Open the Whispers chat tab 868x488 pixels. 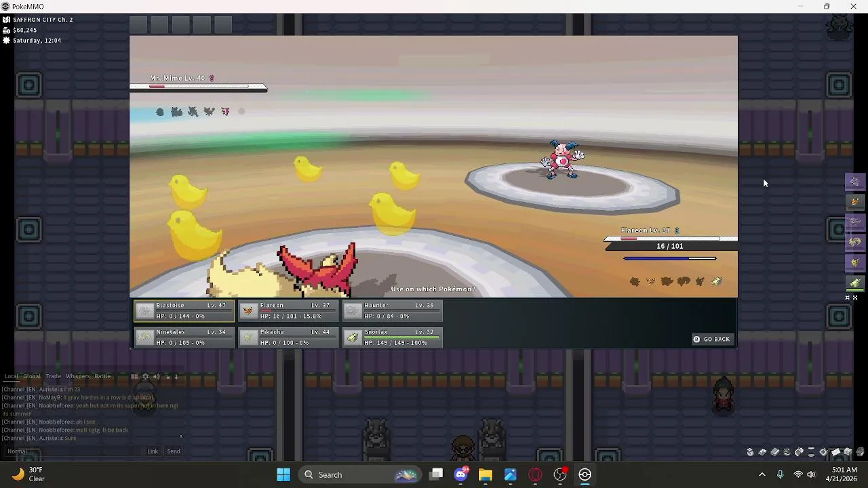point(78,376)
